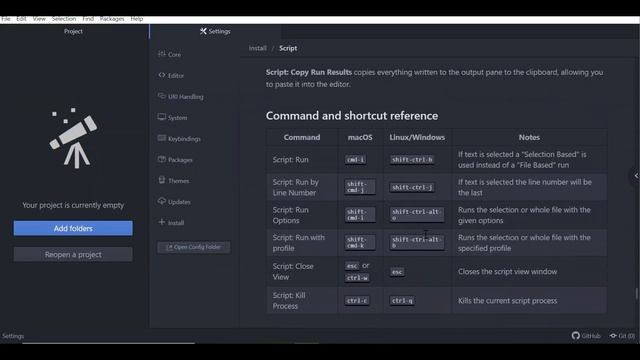This screenshot has width=640, height=360.
Task: Click the ctrl-q keybinding badge
Action: tap(402, 300)
